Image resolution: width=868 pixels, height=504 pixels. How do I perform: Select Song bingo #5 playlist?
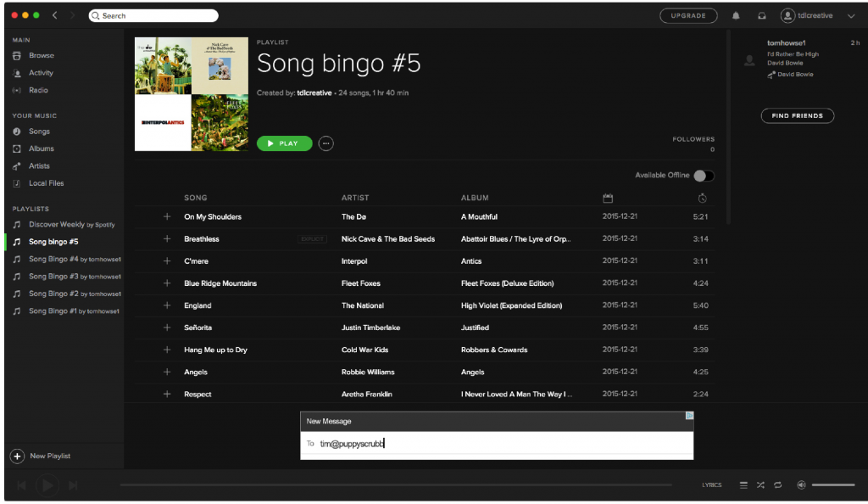tap(53, 242)
